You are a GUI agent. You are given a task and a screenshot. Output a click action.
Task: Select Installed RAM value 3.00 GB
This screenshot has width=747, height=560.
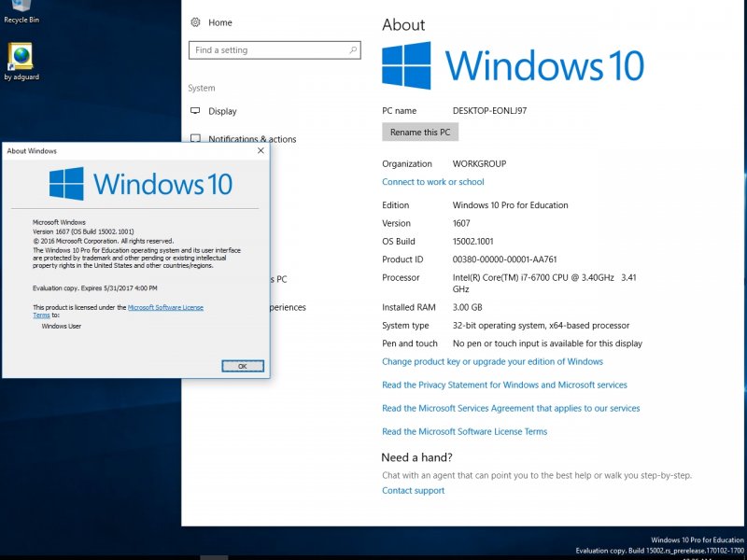468,307
